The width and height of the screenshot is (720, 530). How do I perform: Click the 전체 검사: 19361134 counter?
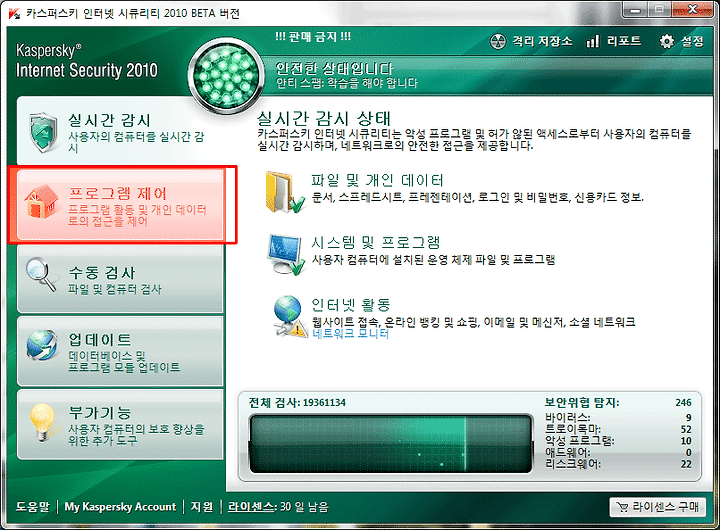coord(297,403)
